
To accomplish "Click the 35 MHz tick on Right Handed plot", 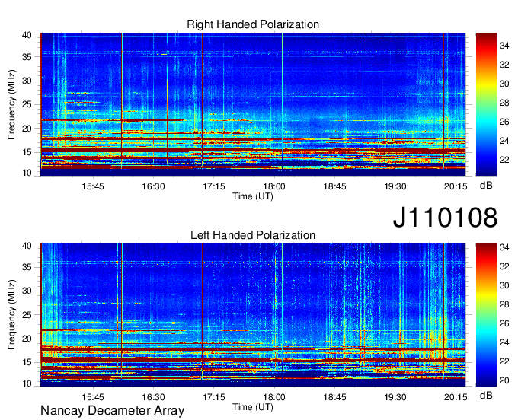I will pyautogui.click(x=27, y=57).
